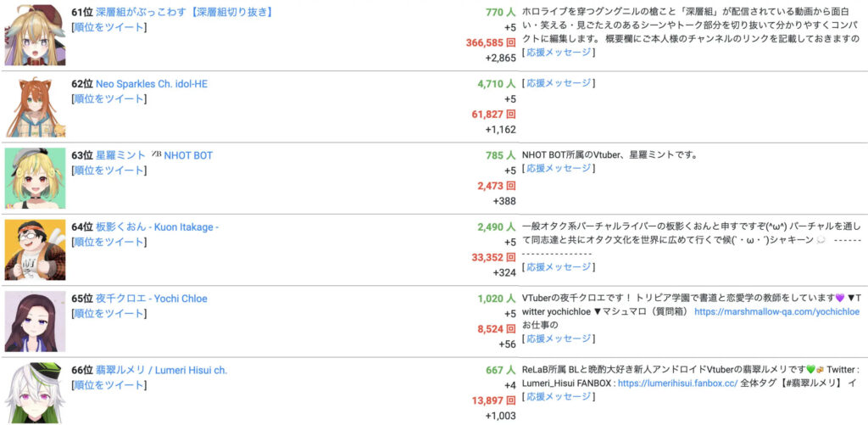Open the 61位 深層組がぶっこわす avatar thumbnail
The image size is (868, 425).
[x=35, y=35]
